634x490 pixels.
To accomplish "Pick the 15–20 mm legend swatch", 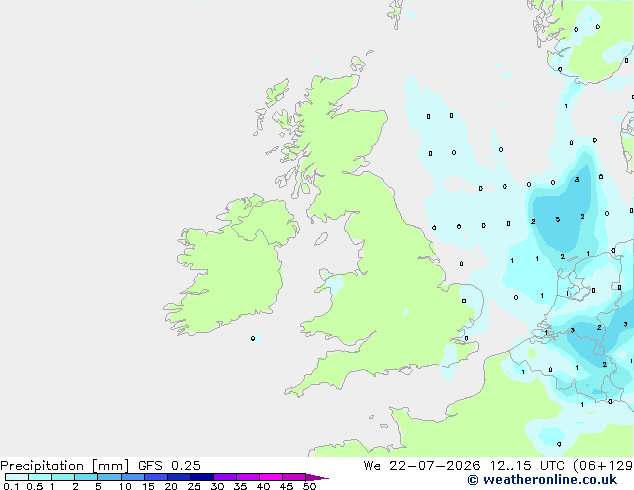I will click(x=156, y=477).
